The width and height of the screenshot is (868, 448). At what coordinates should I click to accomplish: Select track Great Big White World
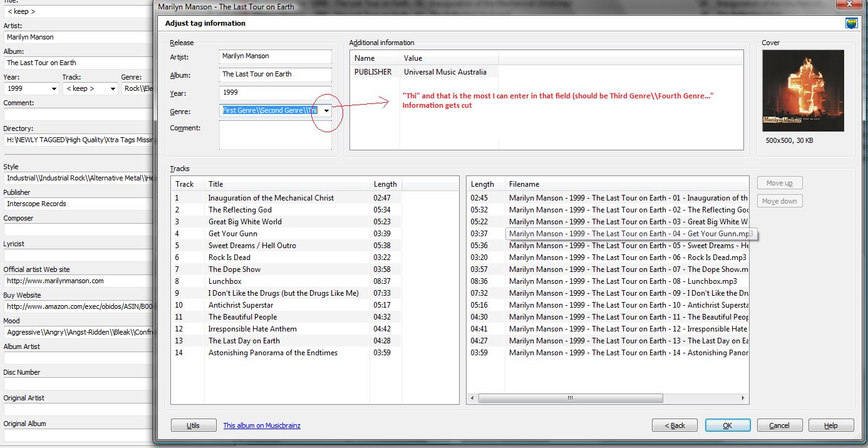245,222
